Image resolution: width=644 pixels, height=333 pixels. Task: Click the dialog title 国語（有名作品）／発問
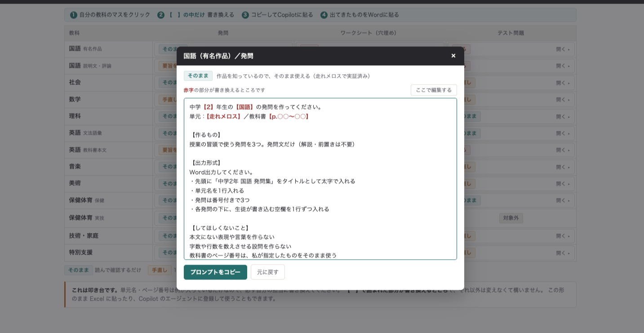(218, 56)
